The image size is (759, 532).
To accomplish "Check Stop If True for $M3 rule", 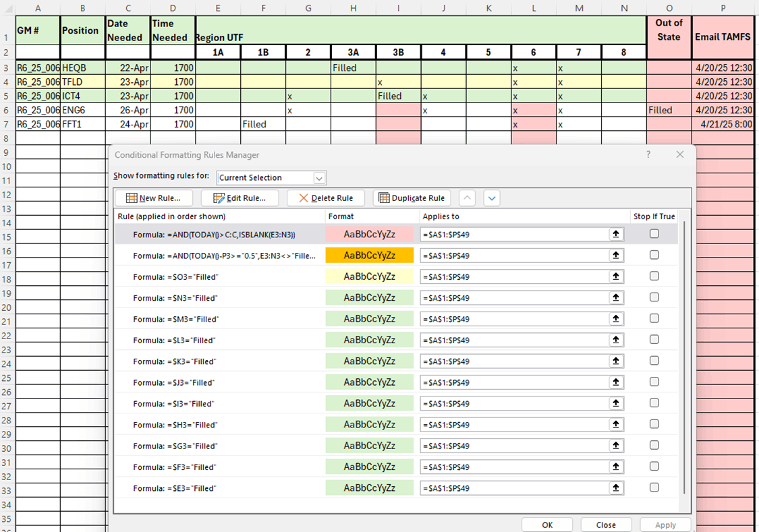I will coord(654,318).
